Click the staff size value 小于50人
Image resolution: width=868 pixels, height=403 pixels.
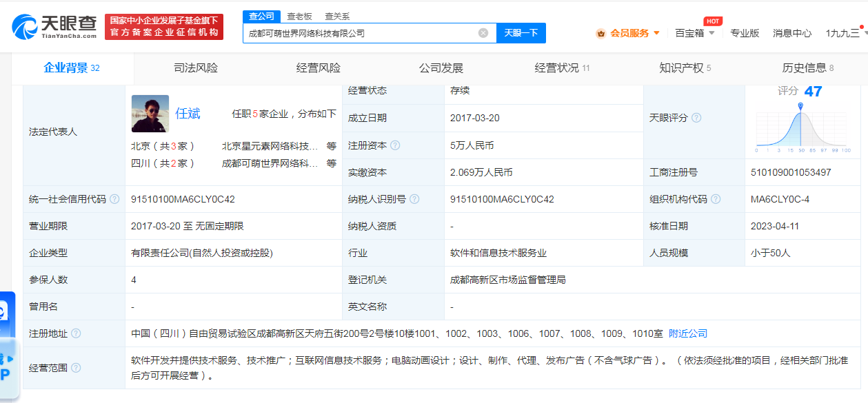click(x=771, y=253)
